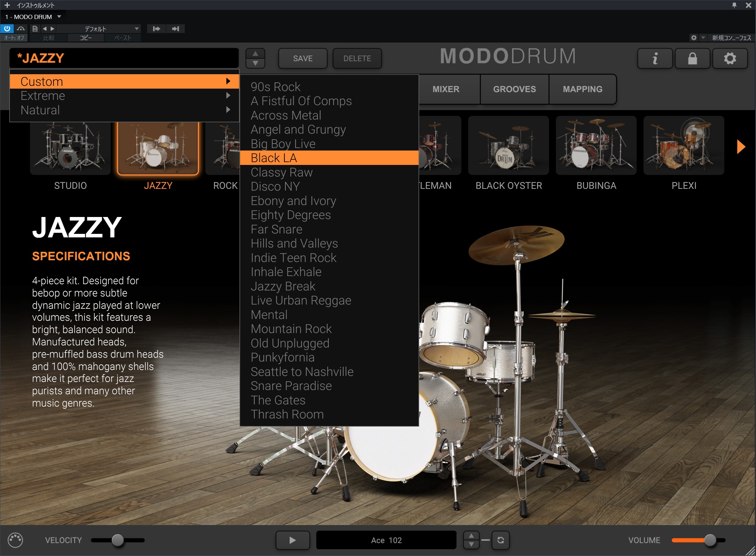Pin the instrument window
This screenshot has height=556, width=756.
[x=734, y=5]
